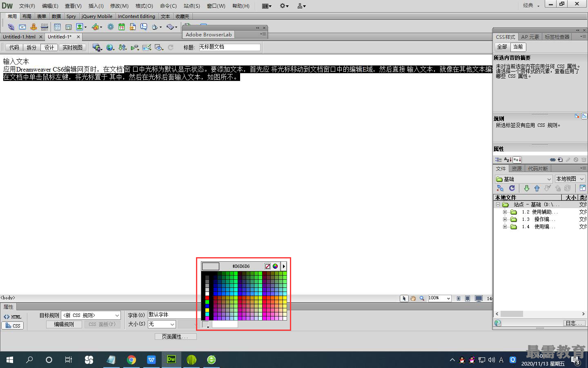588x368 pixels.
Task: Create new CSS rule icon
Action: (x=560, y=159)
